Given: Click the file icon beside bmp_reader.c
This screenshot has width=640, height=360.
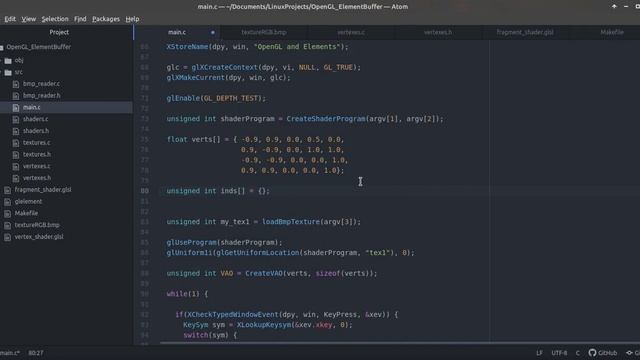Looking at the screenshot, I should click(16, 84).
